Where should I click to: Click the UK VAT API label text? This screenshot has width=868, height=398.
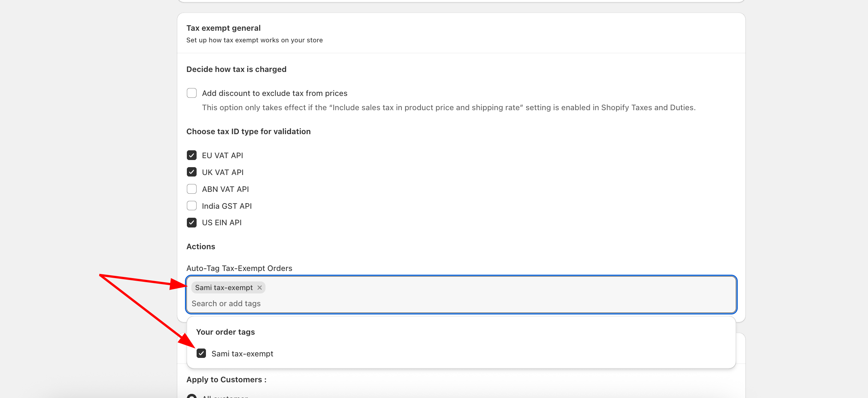click(x=223, y=172)
